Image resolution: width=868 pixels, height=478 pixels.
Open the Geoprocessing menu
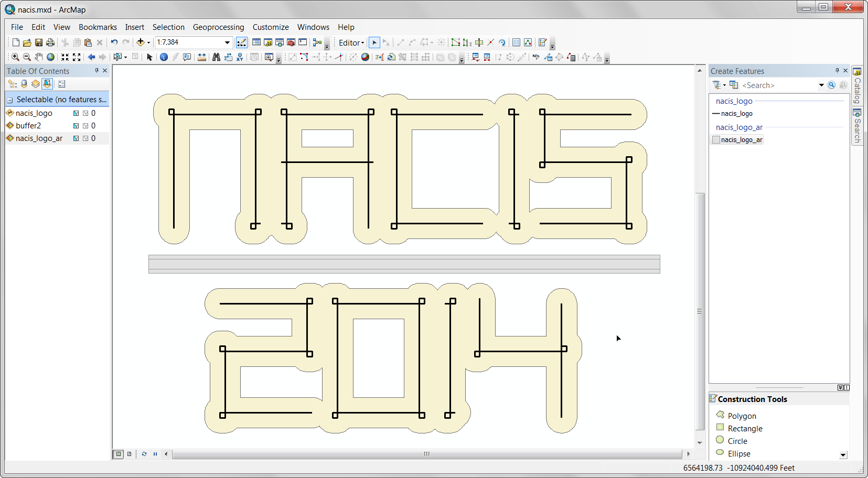(x=218, y=27)
